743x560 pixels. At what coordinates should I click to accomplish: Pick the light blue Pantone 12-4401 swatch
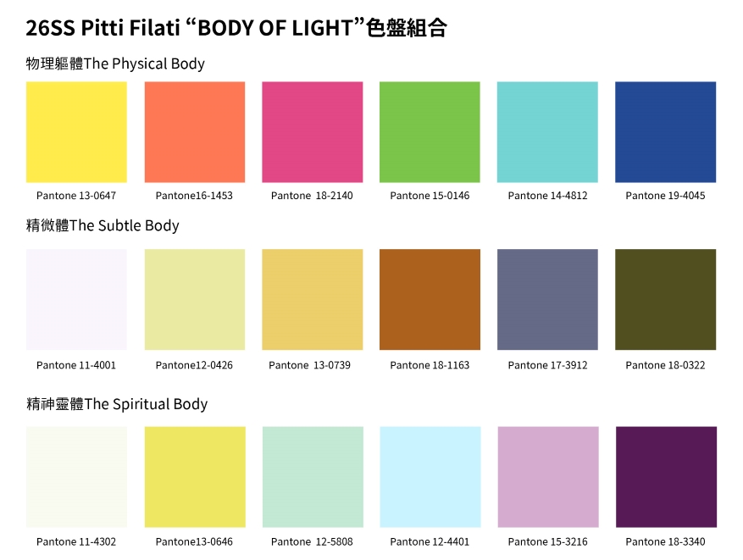pyautogui.click(x=430, y=477)
